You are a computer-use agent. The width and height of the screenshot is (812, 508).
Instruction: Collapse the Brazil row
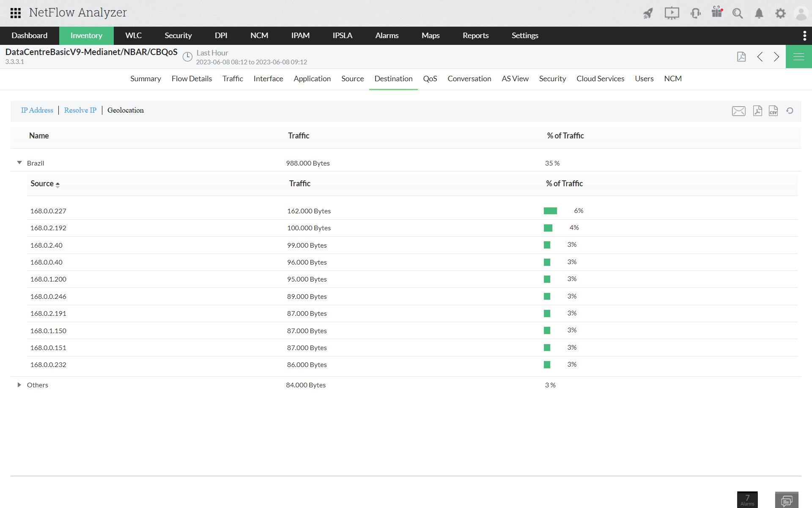click(19, 163)
